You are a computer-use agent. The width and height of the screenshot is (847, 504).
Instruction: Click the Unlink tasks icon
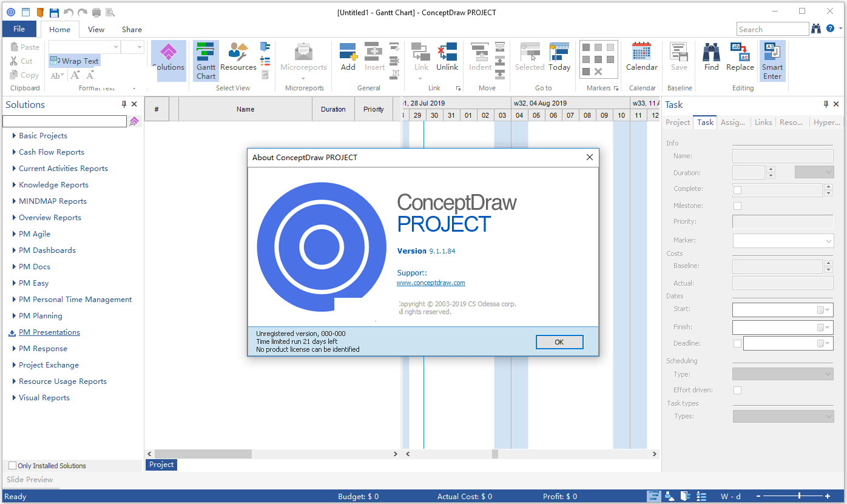click(x=447, y=57)
